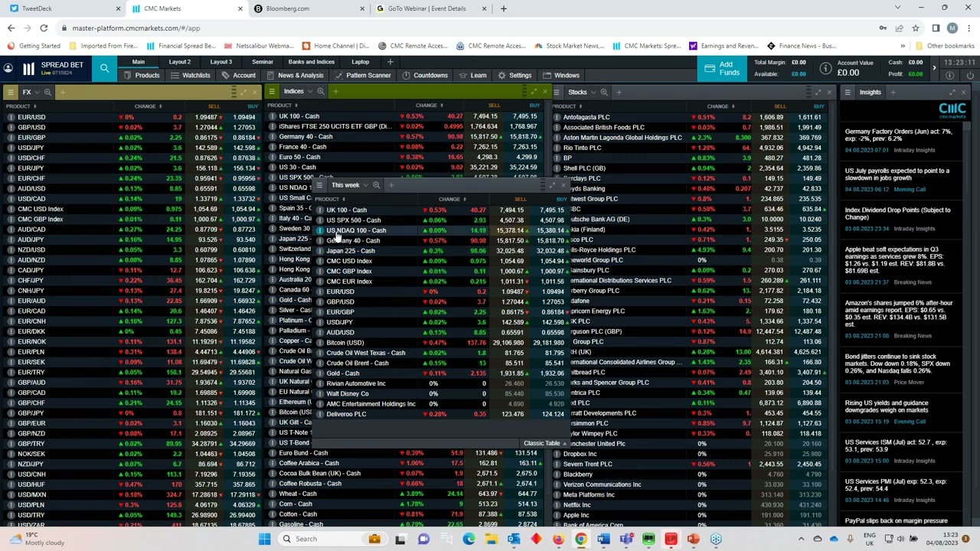The width and height of the screenshot is (980, 551).
Task: Open US NDAQ 100 row options in This week
Action: click(320, 230)
